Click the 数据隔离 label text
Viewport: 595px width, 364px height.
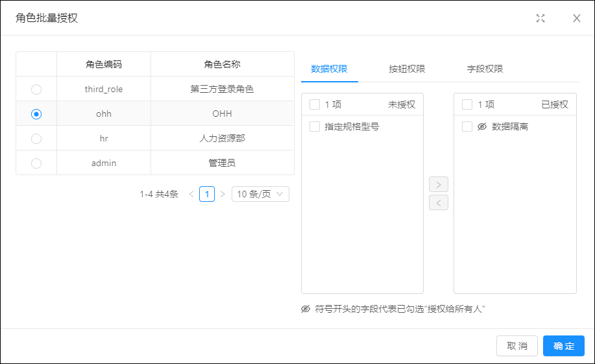pos(509,127)
